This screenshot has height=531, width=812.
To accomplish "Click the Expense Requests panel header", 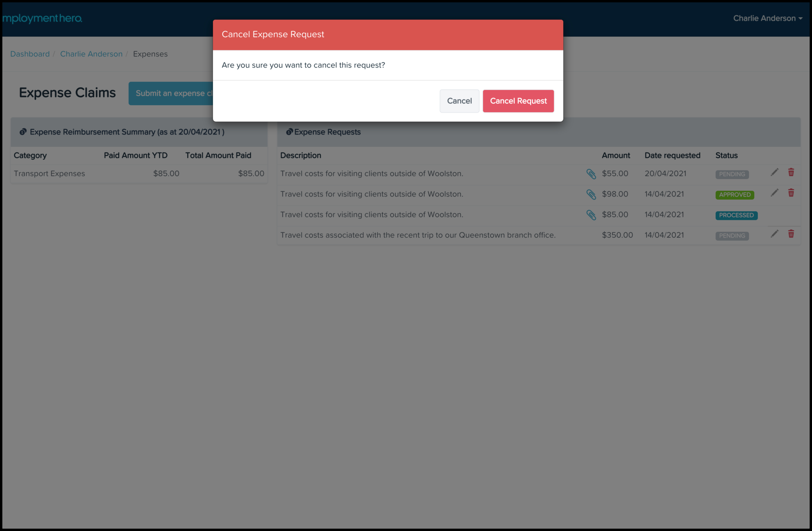I will pyautogui.click(x=327, y=132).
